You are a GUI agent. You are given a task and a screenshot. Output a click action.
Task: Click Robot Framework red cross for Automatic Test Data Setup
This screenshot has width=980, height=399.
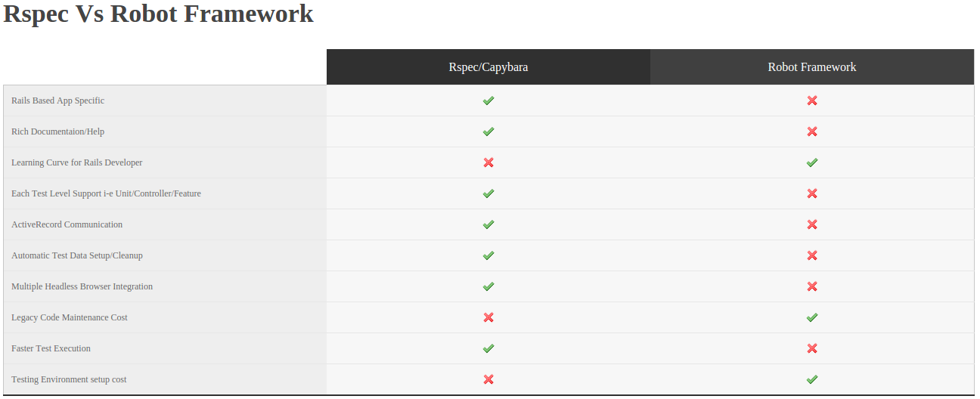(812, 255)
